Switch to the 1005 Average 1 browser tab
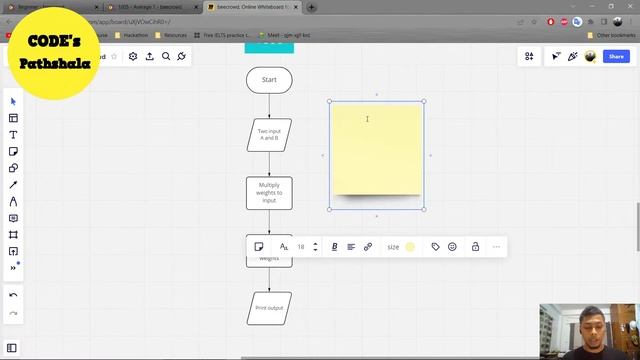This screenshot has width=640, height=360. click(151, 7)
